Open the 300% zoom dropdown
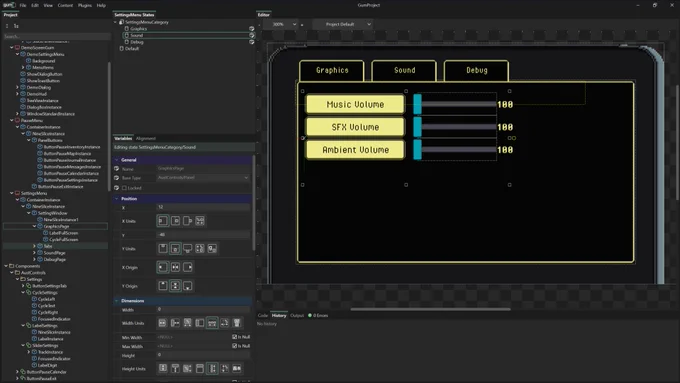680x383 pixels. coord(283,24)
